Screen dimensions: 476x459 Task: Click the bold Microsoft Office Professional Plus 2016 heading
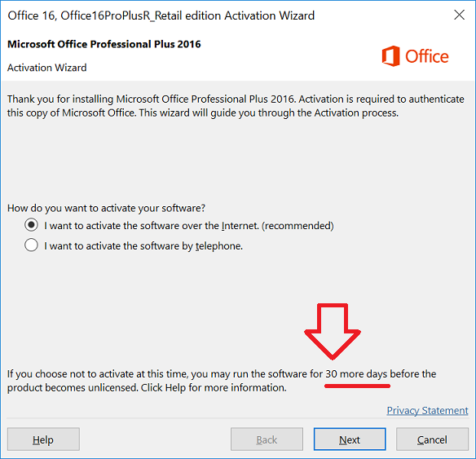tap(104, 44)
